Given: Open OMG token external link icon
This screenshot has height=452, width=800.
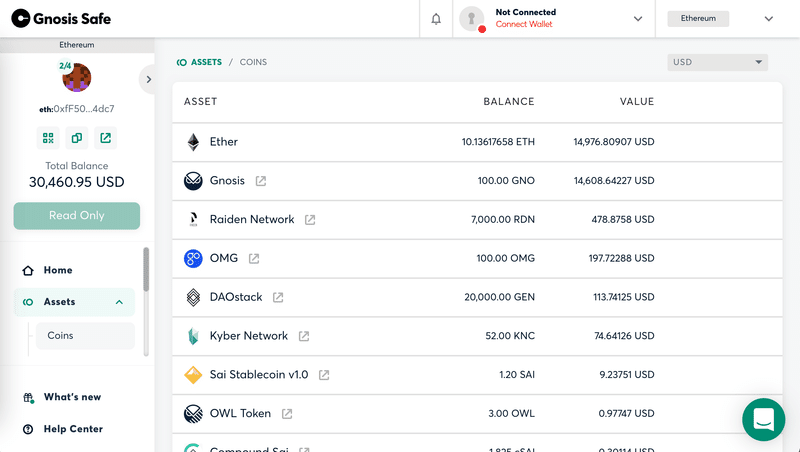Looking at the screenshot, I should tap(254, 258).
